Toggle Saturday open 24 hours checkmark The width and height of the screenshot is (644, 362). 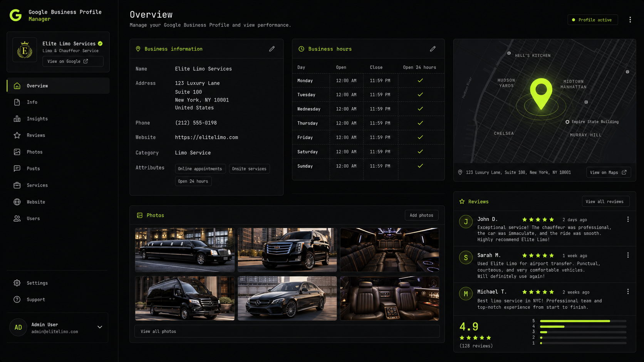click(420, 152)
